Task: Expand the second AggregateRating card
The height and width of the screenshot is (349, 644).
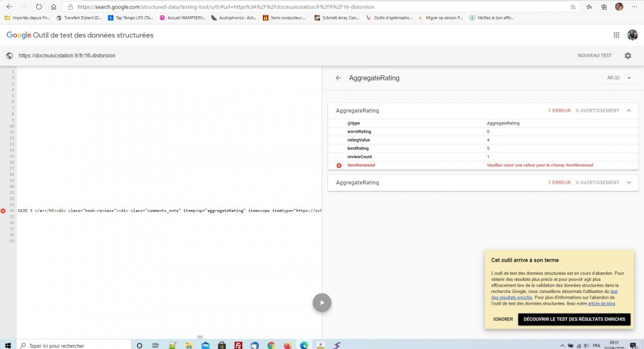Action: 629,182
